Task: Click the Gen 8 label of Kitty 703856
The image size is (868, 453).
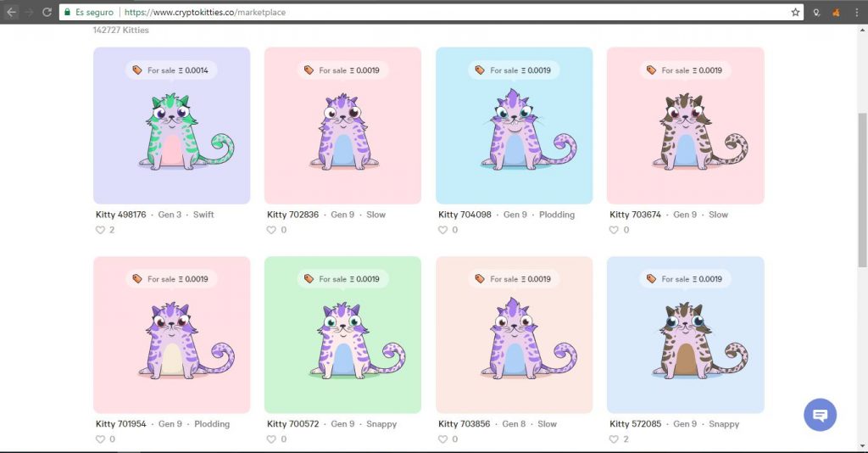Action: (514, 423)
